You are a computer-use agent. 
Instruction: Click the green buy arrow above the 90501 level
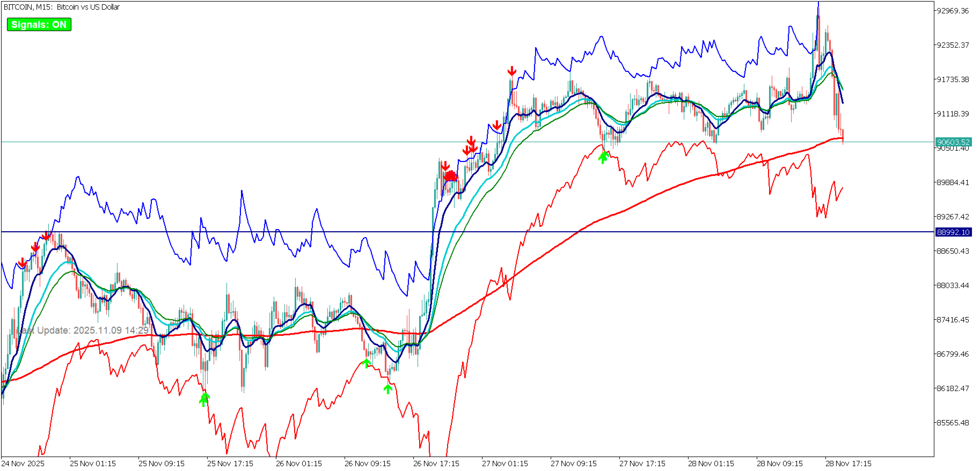[603, 157]
